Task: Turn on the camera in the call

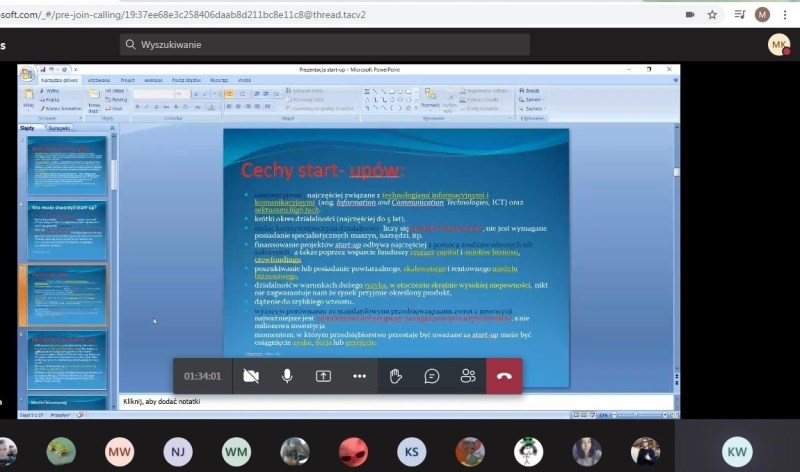Action: [x=251, y=376]
